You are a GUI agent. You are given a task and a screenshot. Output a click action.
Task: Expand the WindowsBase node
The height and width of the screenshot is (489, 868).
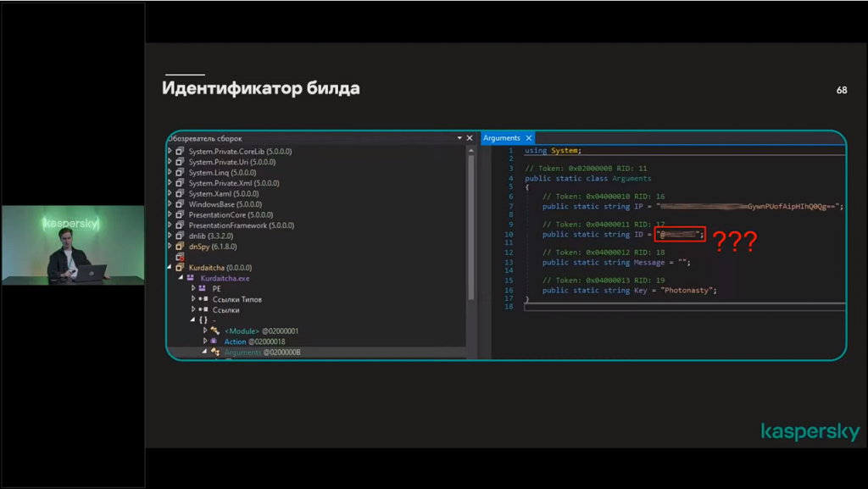coord(170,203)
